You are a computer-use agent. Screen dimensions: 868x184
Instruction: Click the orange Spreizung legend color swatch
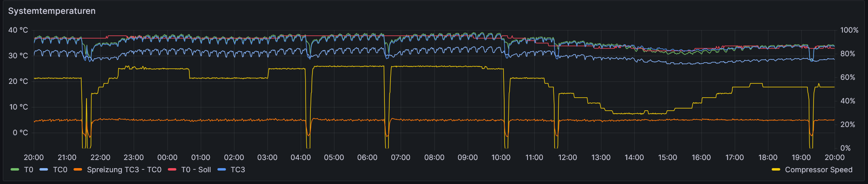(78, 170)
